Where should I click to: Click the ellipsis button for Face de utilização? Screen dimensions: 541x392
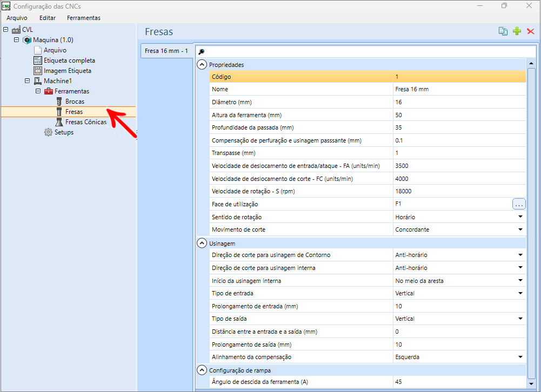click(519, 204)
